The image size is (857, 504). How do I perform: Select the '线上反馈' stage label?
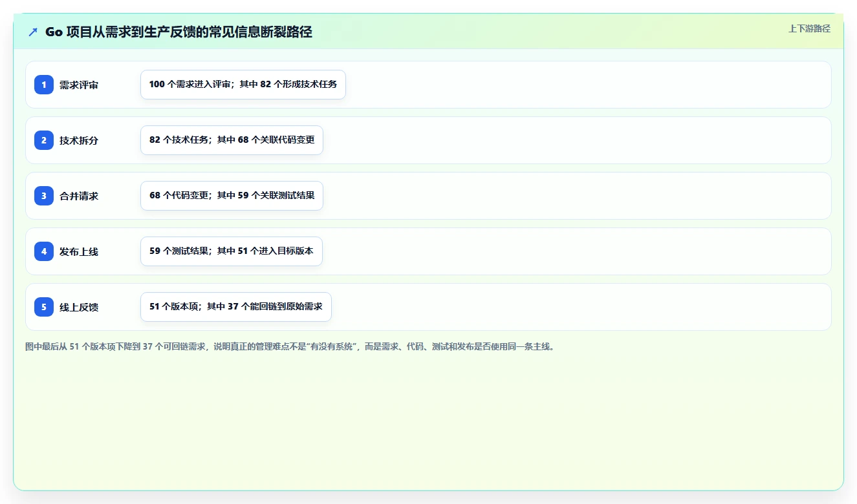tap(79, 307)
